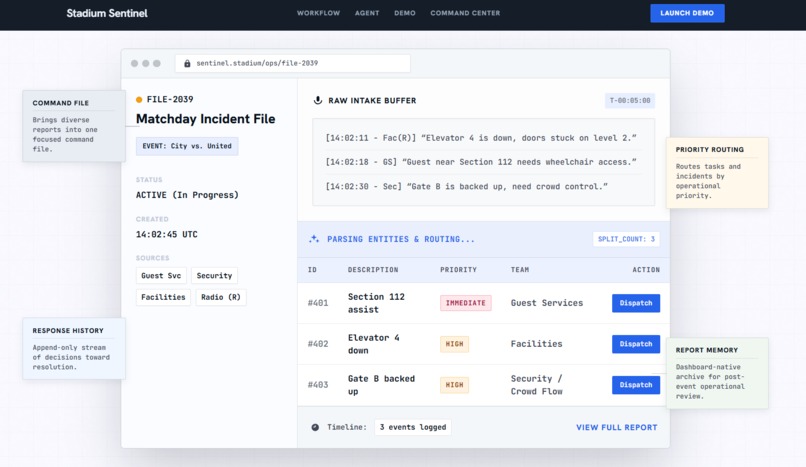Click the Command File callout card
This screenshot has width=806, height=467.
coord(74,126)
